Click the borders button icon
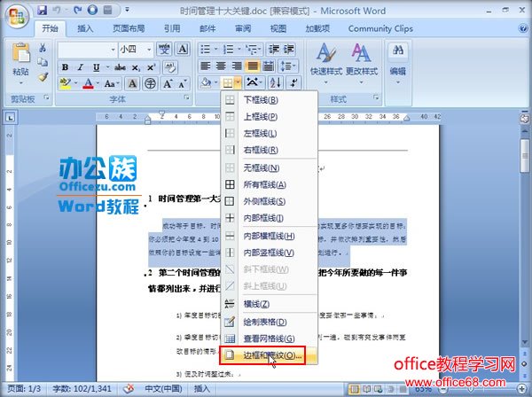Viewport: 532px width, 397px height. (228, 82)
